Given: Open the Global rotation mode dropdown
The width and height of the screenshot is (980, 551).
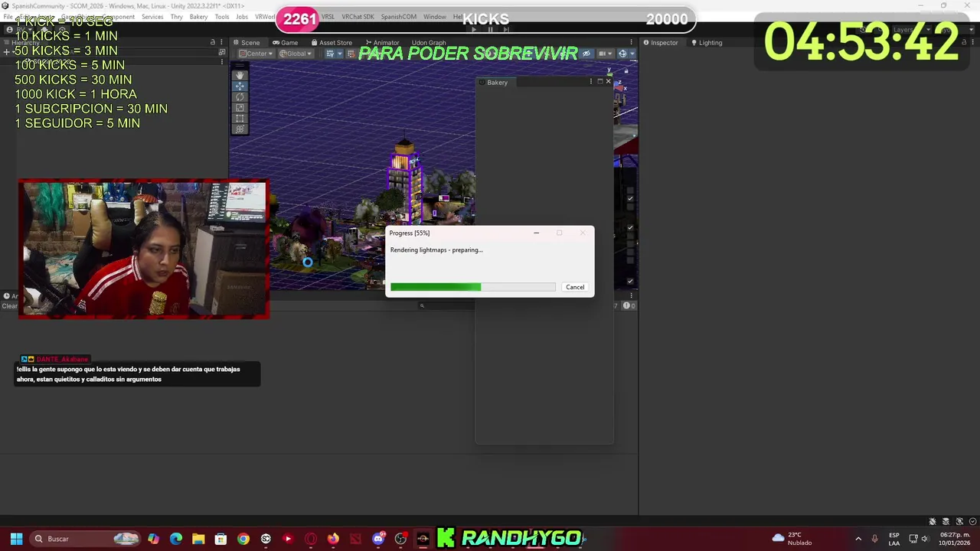Looking at the screenshot, I should click(296, 54).
